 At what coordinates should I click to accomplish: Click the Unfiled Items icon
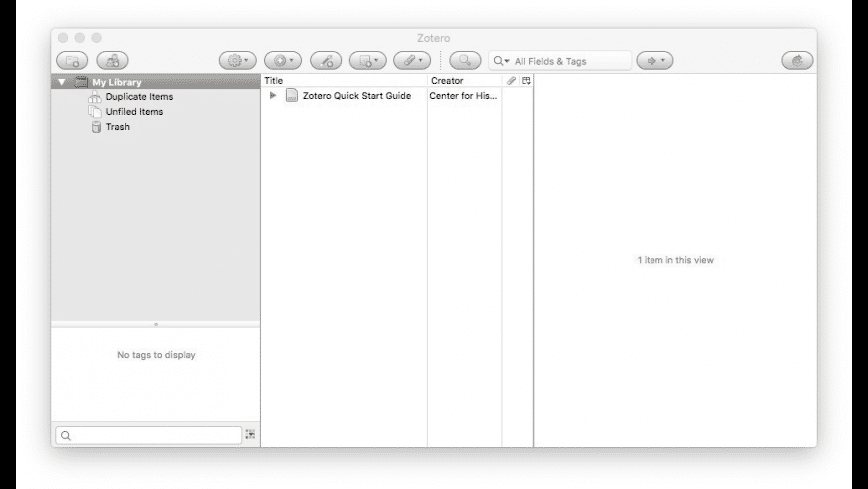coord(95,112)
